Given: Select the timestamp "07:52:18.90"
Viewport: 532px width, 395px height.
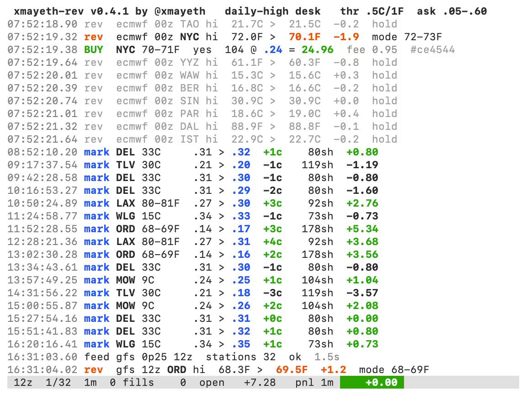Looking at the screenshot, I should point(43,24).
